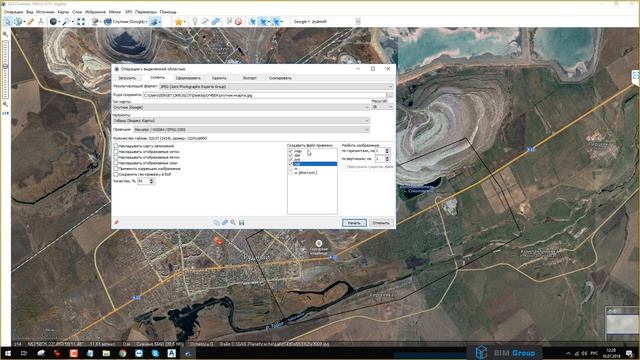Add a new path with toolbar icon
Screen dimensions: 640x360
click(x=205, y=22)
